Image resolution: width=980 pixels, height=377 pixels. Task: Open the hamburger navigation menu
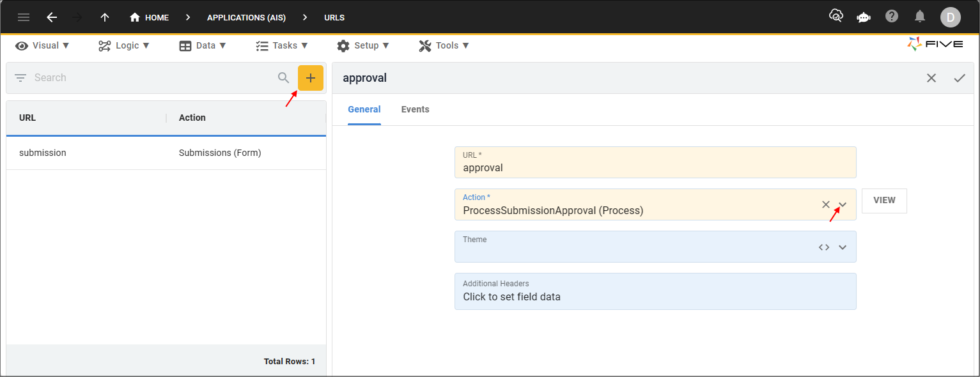(x=24, y=17)
